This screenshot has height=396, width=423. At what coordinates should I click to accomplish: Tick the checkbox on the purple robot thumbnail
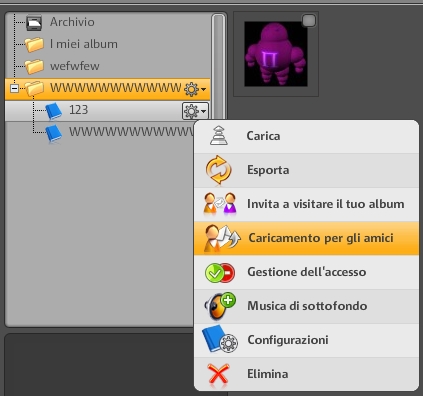tap(309, 21)
